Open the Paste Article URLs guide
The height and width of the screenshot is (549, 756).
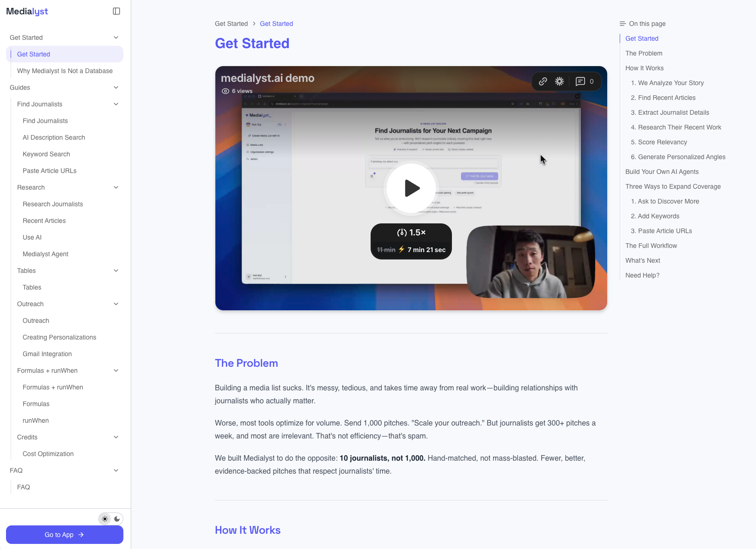pos(49,171)
